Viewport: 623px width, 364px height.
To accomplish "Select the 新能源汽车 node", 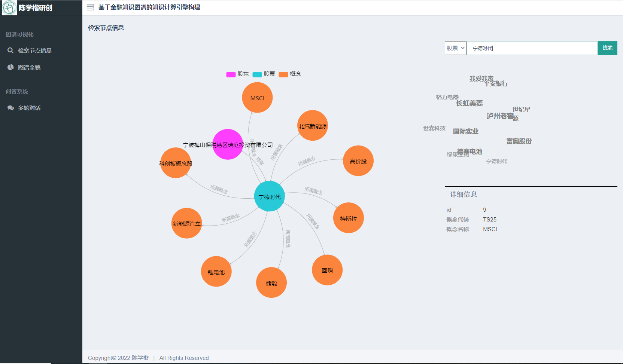I will (187, 223).
